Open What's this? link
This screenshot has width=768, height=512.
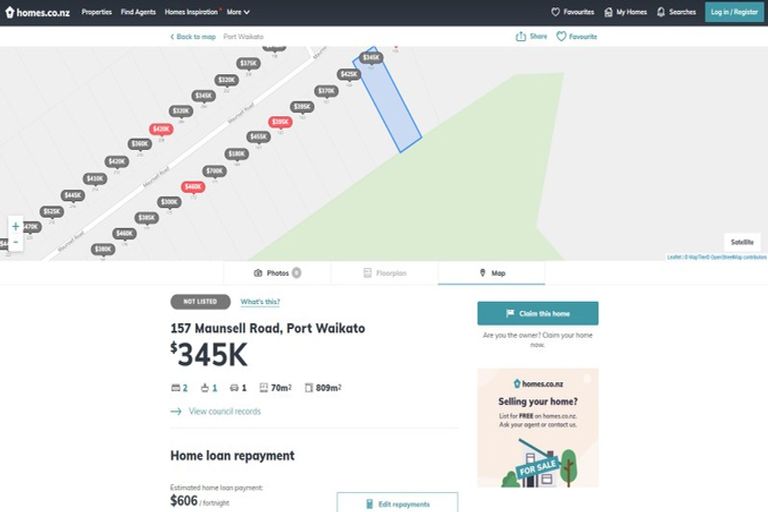(x=260, y=302)
